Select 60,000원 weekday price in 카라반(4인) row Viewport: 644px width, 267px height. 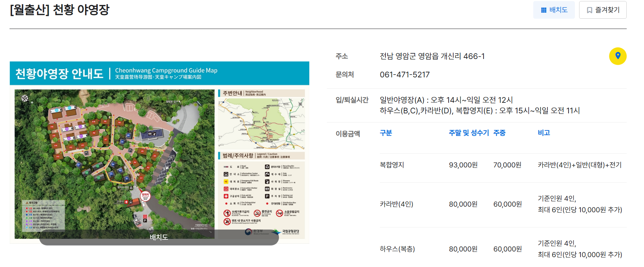pyautogui.click(x=507, y=204)
